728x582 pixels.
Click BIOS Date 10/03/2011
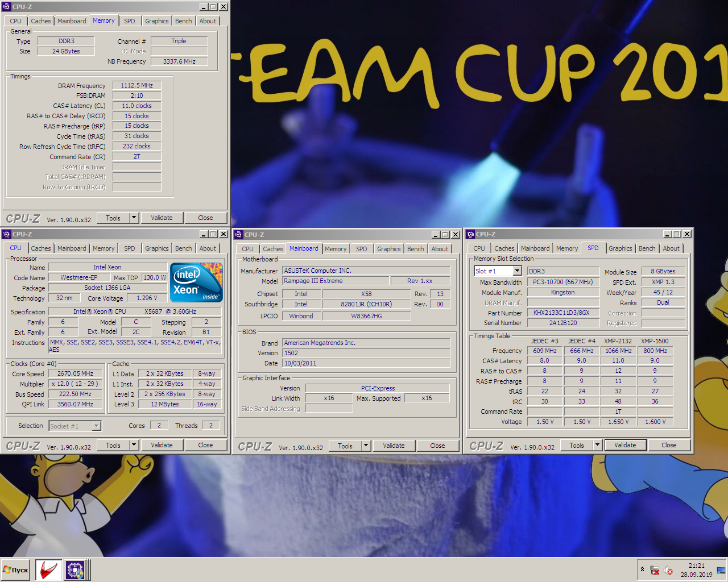click(366, 363)
